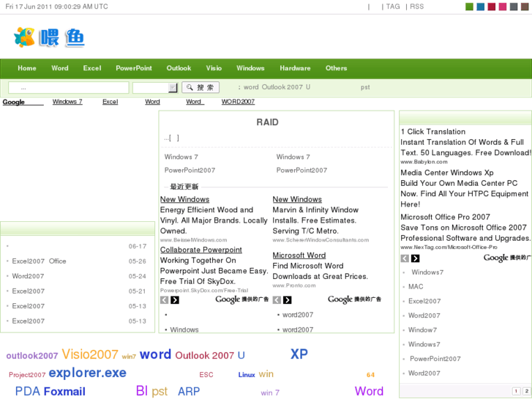Select the gray theme color swatch
The height and width of the screenshot is (399, 532).
pyautogui.click(x=514, y=7)
